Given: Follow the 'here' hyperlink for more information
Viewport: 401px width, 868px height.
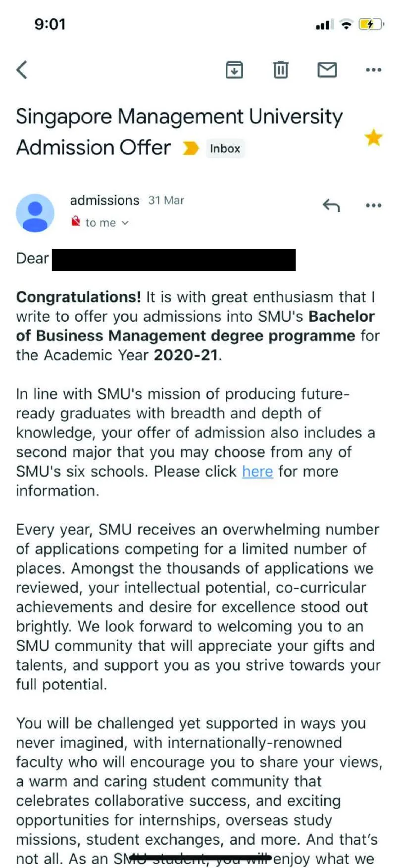Looking at the screenshot, I should click(x=257, y=471).
